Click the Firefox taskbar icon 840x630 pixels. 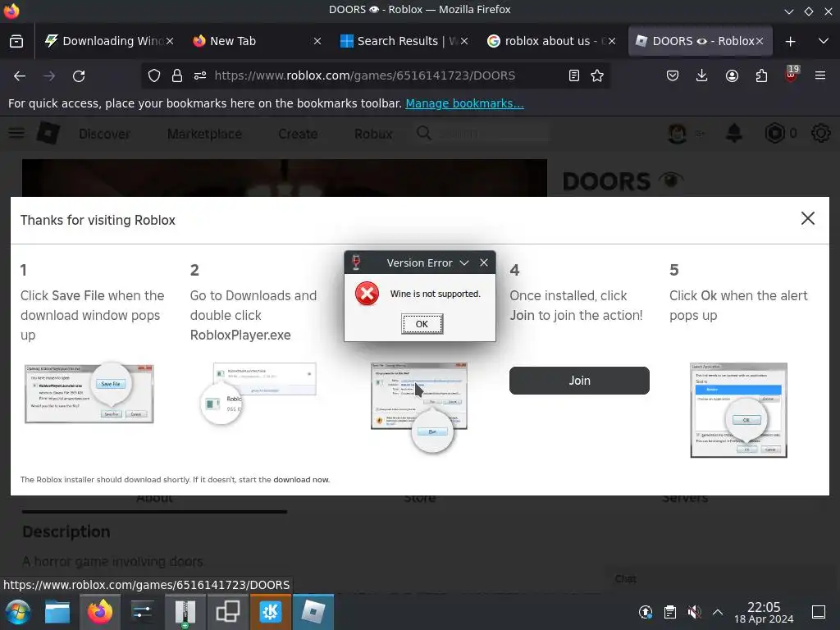(100, 612)
